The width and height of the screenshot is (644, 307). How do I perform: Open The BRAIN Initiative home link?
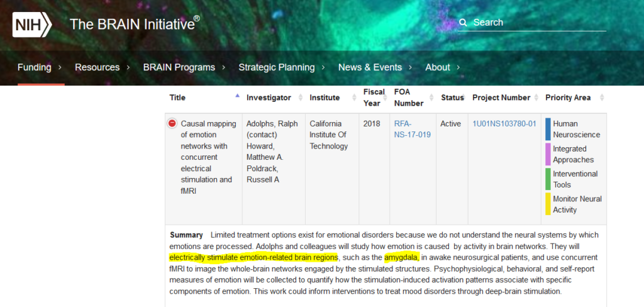tap(135, 24)
